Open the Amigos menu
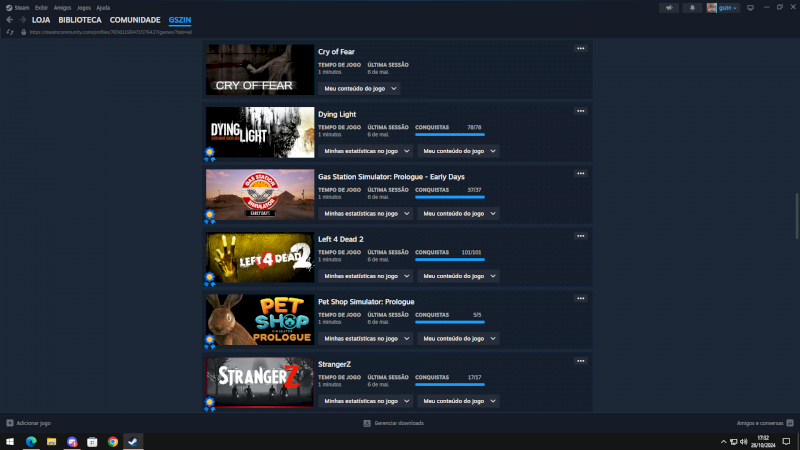Viewport: 800px width, 450px height. tap(62, 8)
